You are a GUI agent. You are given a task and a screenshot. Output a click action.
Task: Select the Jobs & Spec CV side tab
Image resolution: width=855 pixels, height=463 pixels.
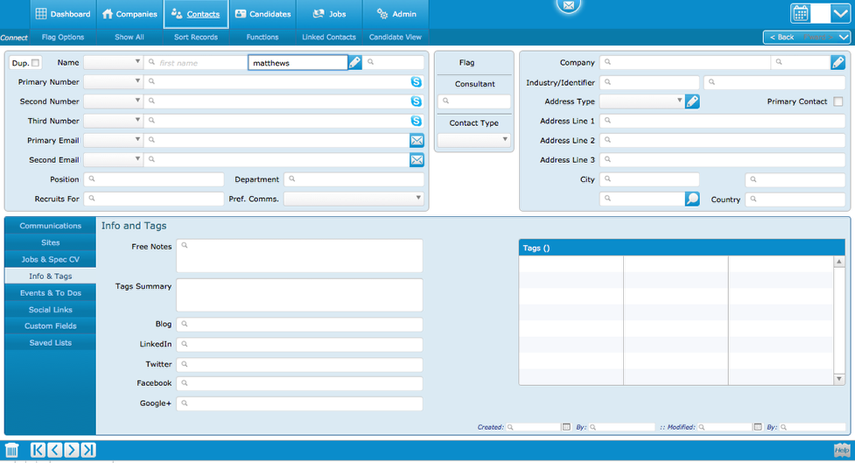(x=50, y=260)
